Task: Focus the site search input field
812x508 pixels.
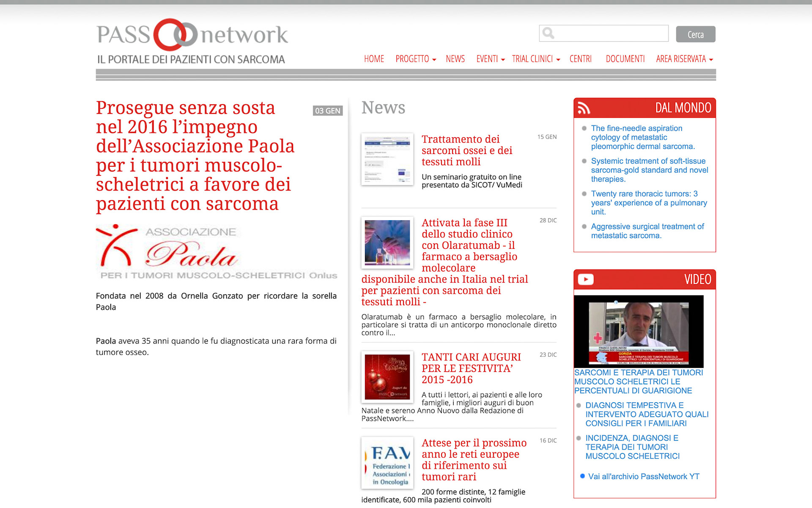Action: coord(604,33)
